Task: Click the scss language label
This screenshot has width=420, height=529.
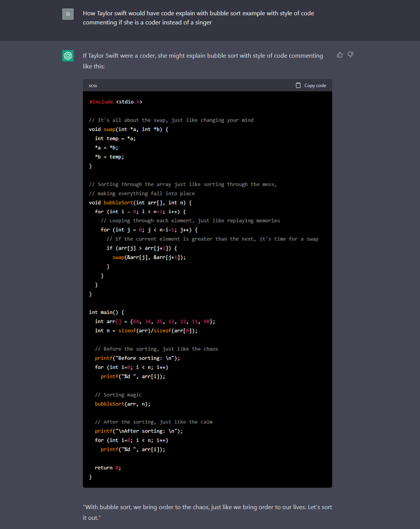Action: point(93,86)
